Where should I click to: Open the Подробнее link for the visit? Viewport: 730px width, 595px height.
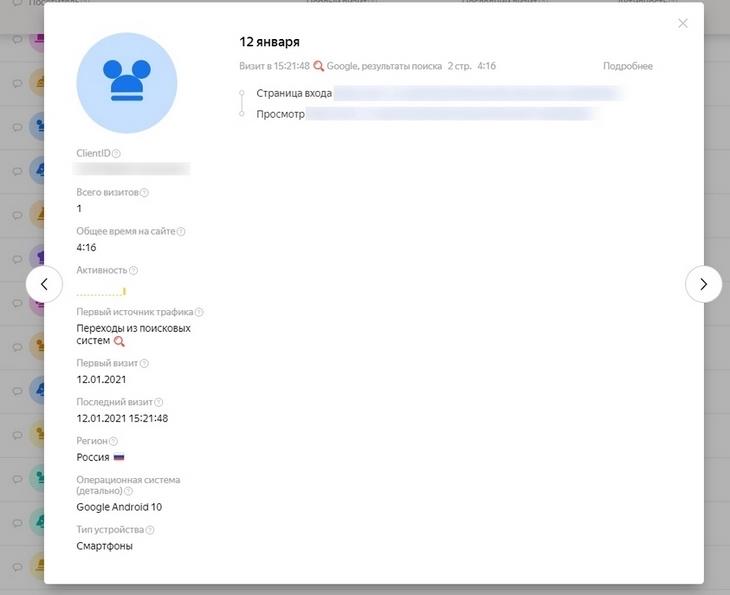627,66
